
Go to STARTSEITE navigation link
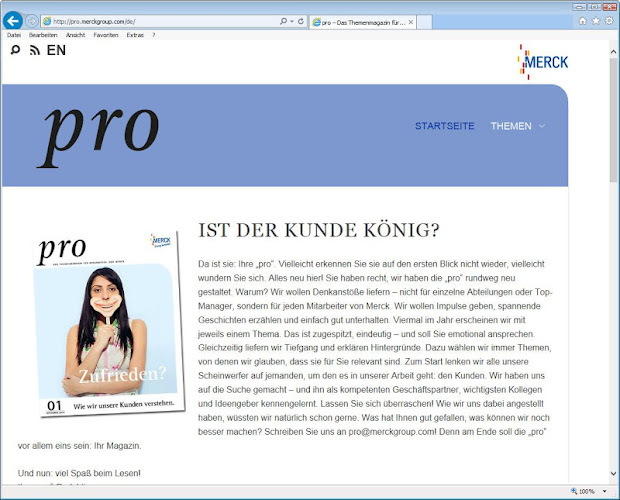pos(444,126)
